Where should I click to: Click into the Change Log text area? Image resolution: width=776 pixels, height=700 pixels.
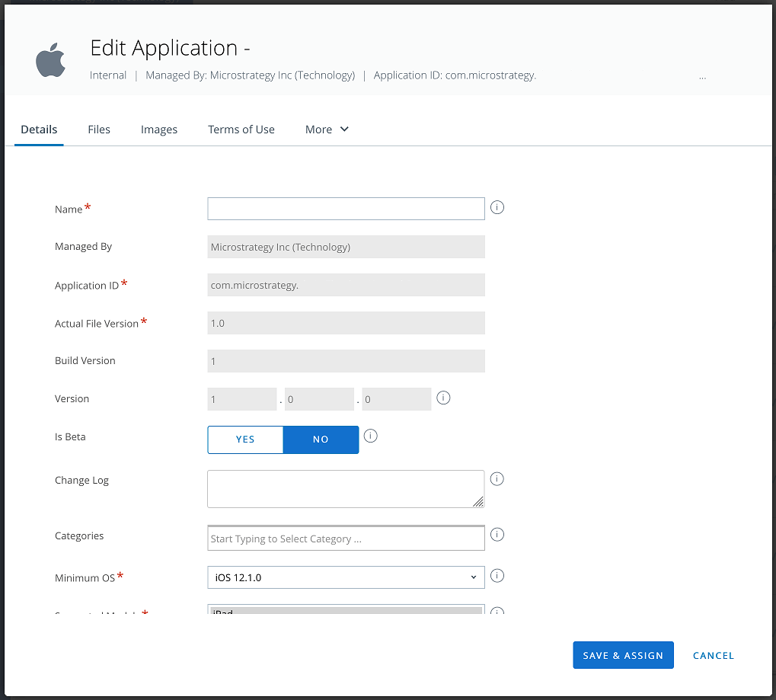(x=346, y=489)
